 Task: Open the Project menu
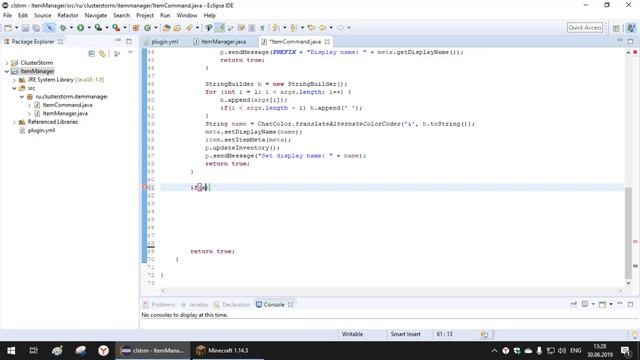(x=145, y=15)
